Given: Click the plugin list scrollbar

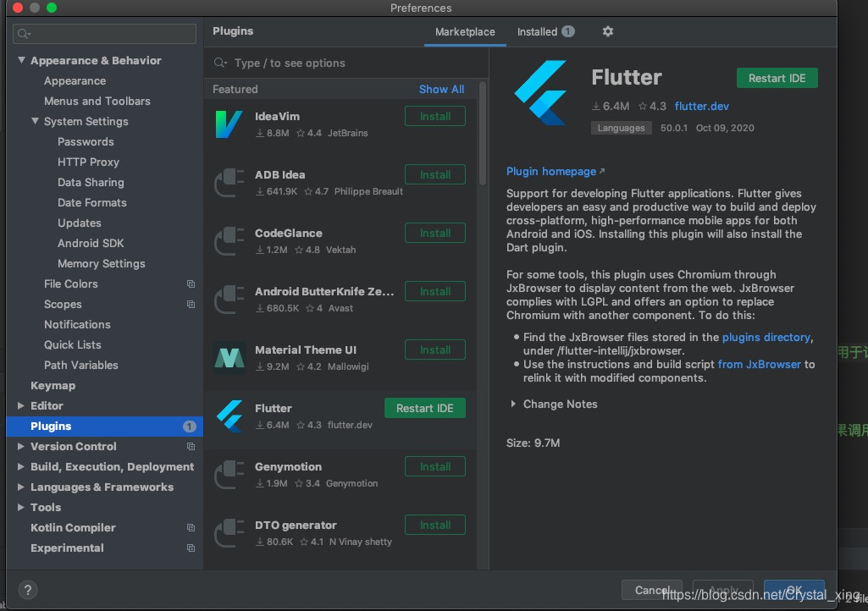Looking at the screenshot, I should click(483, 134).
